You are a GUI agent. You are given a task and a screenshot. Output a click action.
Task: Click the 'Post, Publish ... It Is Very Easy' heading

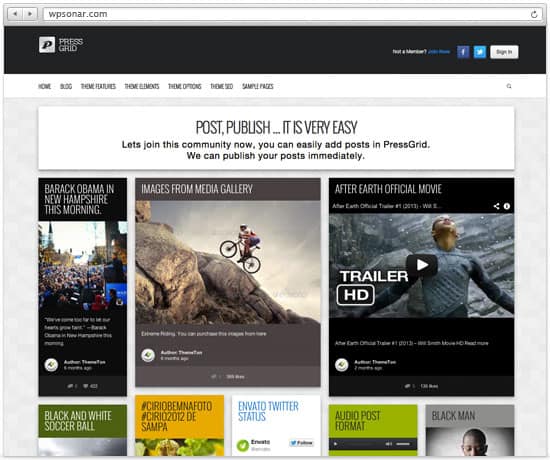point(276,127)
